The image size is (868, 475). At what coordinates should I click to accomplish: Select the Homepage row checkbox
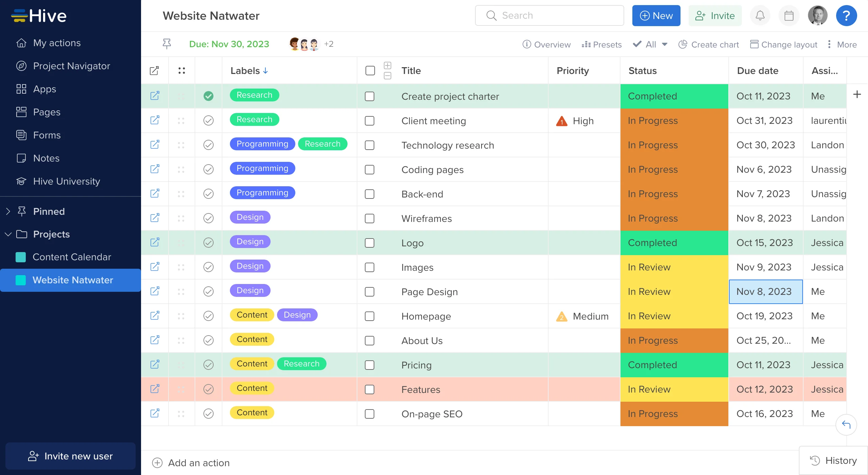[370, 316]
